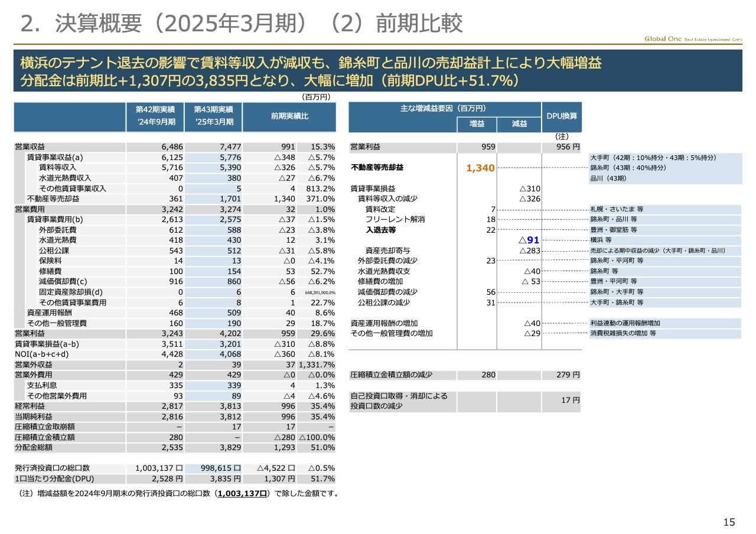Click the 不動産等売却益 bold label in factors table

(377, 168)
